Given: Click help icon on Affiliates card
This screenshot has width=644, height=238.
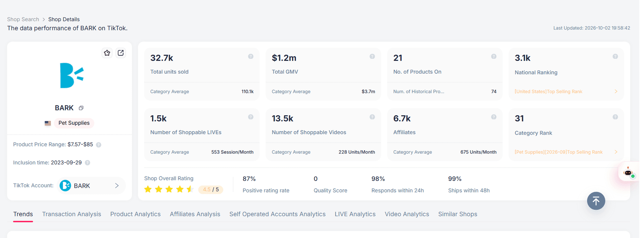Looking at the screenshot, I should click(494, 117).
